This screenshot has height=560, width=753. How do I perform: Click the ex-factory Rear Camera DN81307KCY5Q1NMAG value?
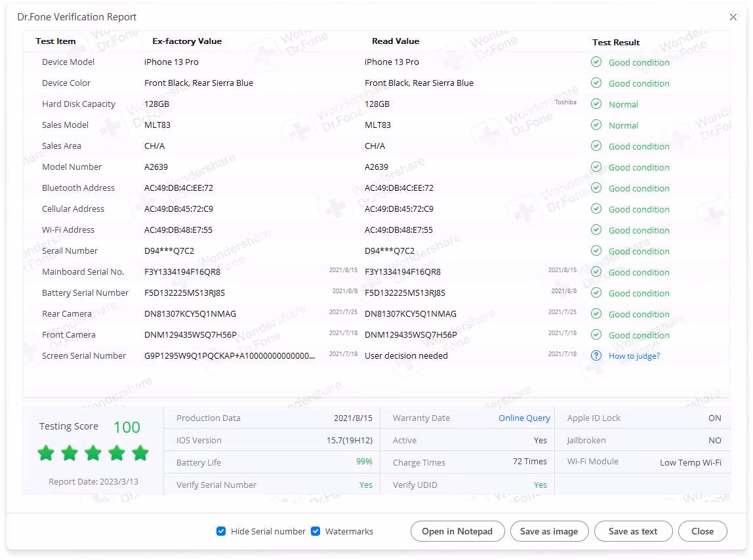tap(190, 314)
